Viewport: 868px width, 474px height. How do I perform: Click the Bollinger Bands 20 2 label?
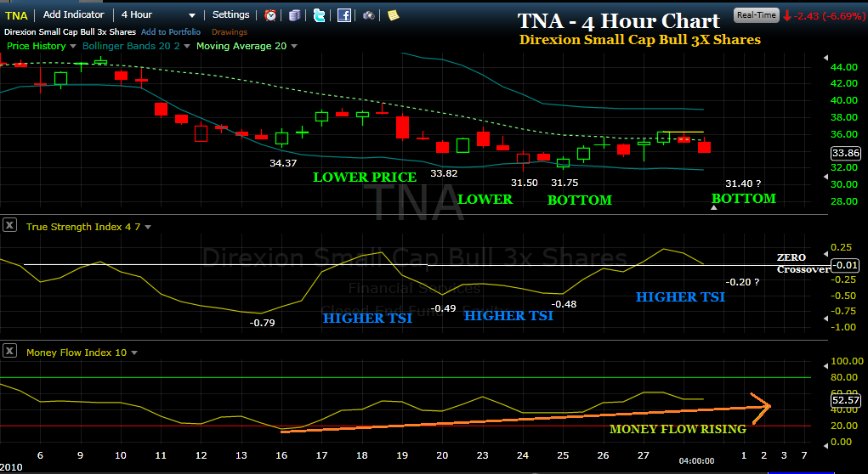(131, 46)
